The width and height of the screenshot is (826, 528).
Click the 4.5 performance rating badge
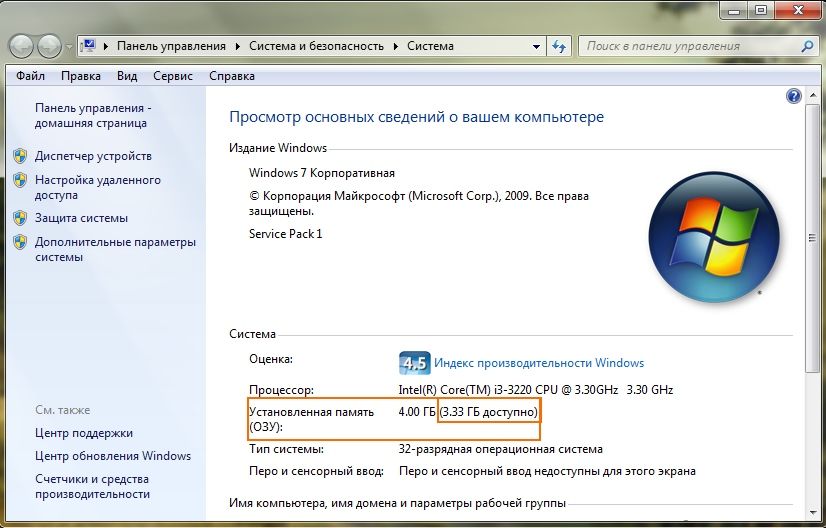[x=414, y=363]
